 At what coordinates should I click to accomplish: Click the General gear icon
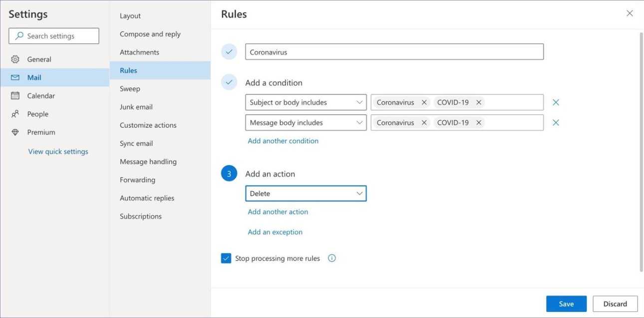coord(15,59)
